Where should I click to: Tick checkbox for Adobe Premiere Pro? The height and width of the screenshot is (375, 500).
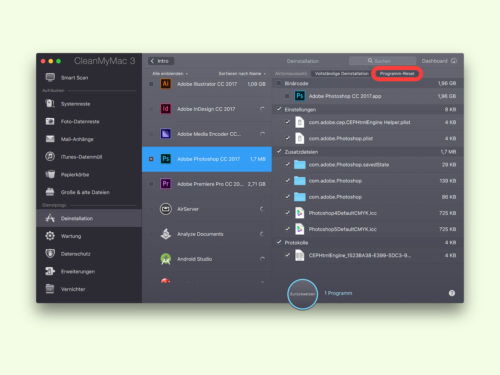point(151,184)
